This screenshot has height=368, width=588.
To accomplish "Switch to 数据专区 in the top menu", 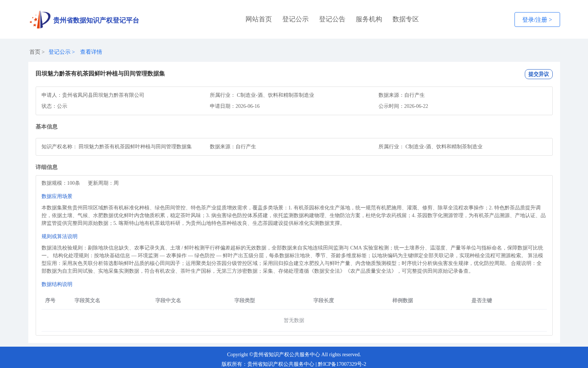I will (x=406, y=19).
